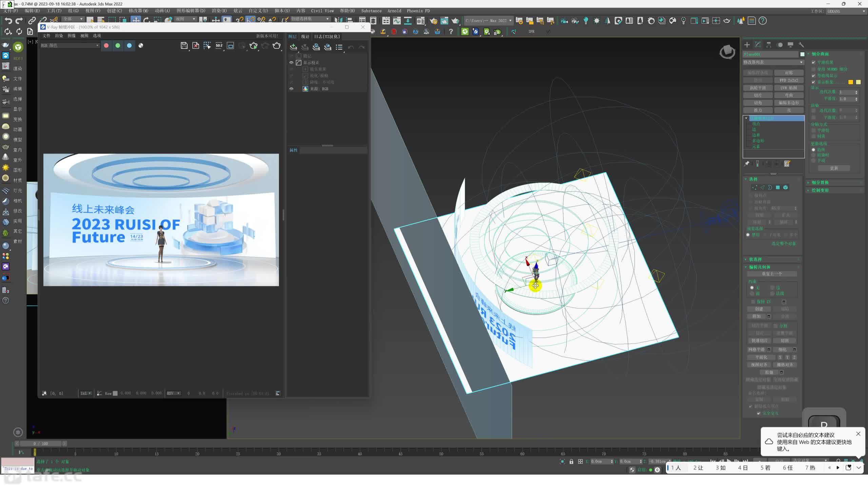Toggle the blue channel in frame buffer
This screenshot has width=868, height=488.
[129, 45]
